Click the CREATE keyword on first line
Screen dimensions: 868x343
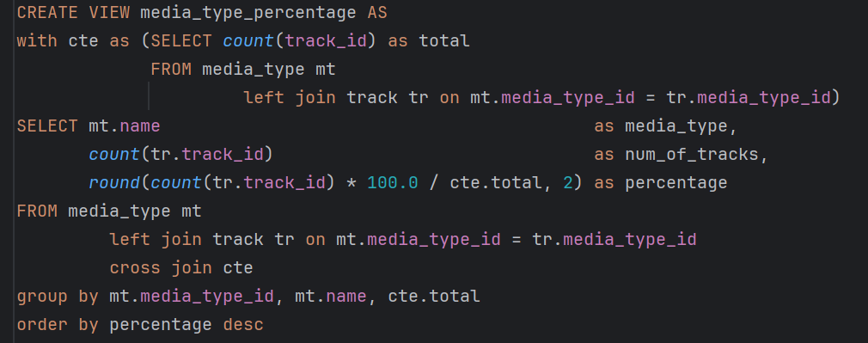pyautogui.click(x=47, y=13)
